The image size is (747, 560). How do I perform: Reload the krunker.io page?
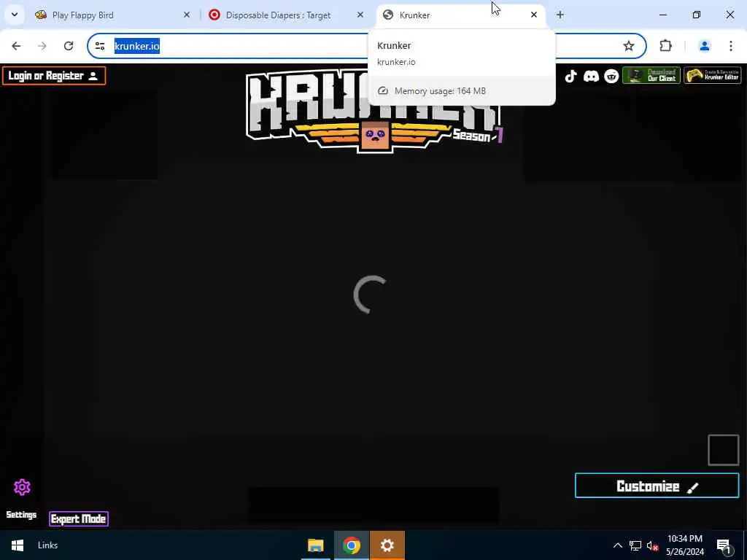69,46
